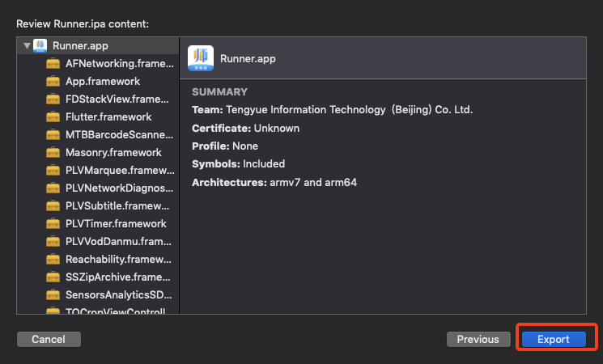Screen dimensions: 603x364
Task: Select PLVTimer.framework row text
Action: (116, 224)
